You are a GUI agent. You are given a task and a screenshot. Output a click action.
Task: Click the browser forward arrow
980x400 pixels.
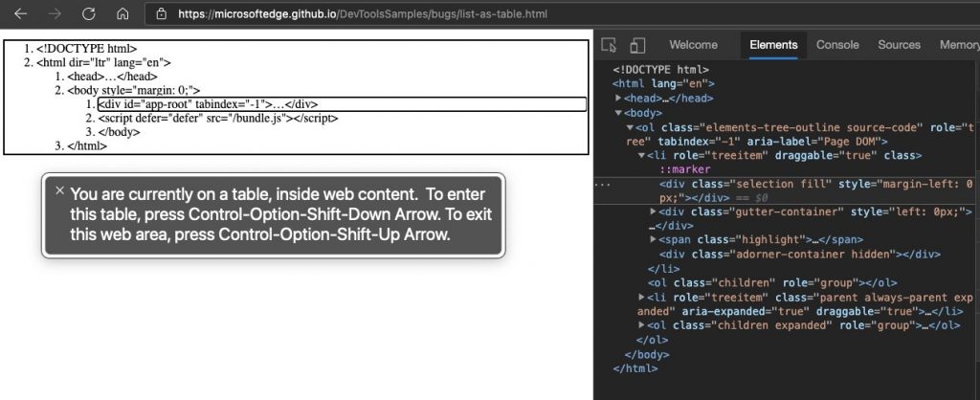click(55, 13)
